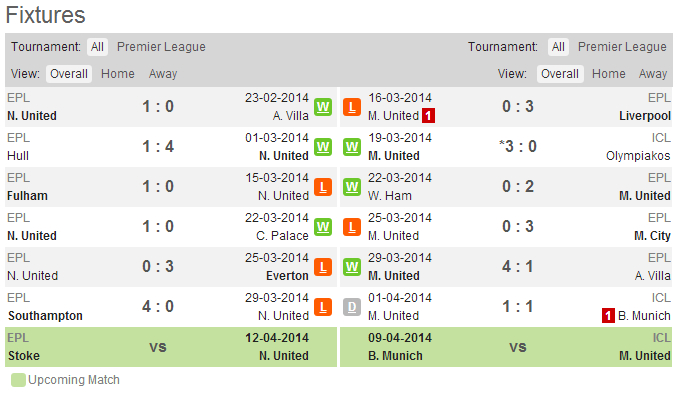Click the red card badge beside B. Munich
This screenshot has height=397, width=680.
click(x=608, y=316)
